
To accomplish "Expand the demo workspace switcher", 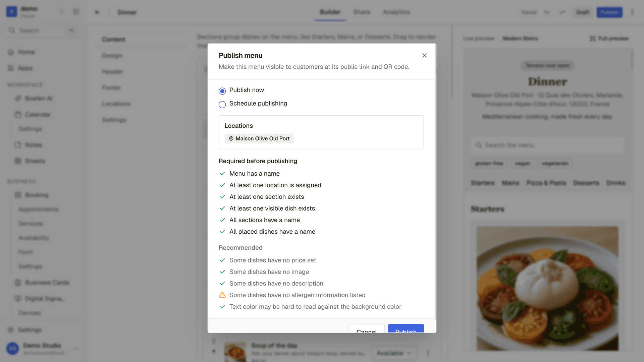I will point(61,12).
